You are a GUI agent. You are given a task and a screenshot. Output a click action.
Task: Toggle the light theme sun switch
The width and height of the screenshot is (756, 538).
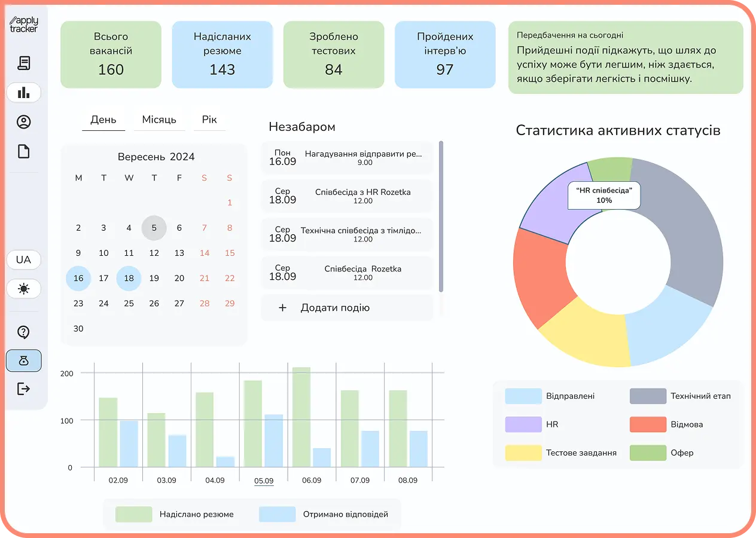[x=24, y=289]
